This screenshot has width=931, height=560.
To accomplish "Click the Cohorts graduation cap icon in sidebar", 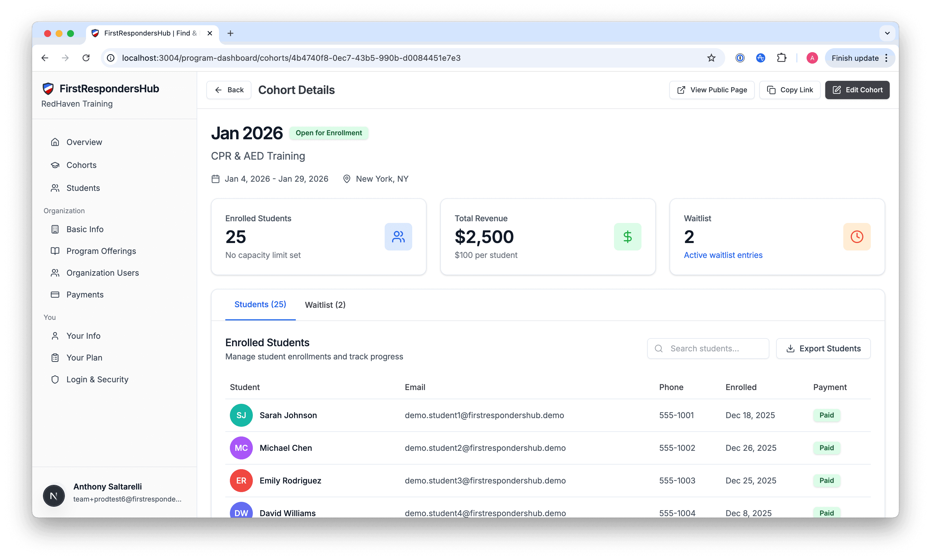I will [55, 165].
